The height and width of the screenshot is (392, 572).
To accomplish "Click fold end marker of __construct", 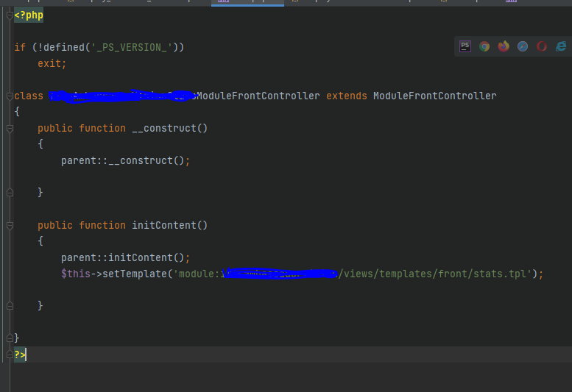I will coord(10,193).
